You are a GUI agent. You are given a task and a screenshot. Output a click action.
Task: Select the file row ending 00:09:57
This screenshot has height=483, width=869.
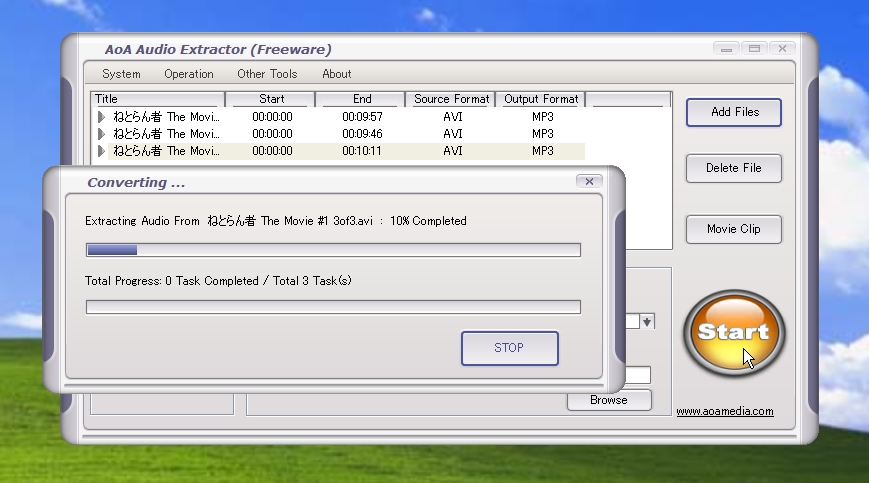tap(340, 117)
